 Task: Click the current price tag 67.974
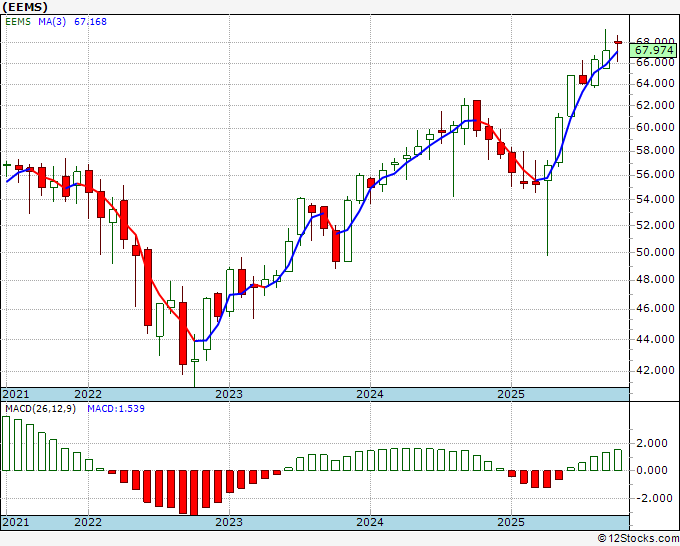[x=654, y=50]
